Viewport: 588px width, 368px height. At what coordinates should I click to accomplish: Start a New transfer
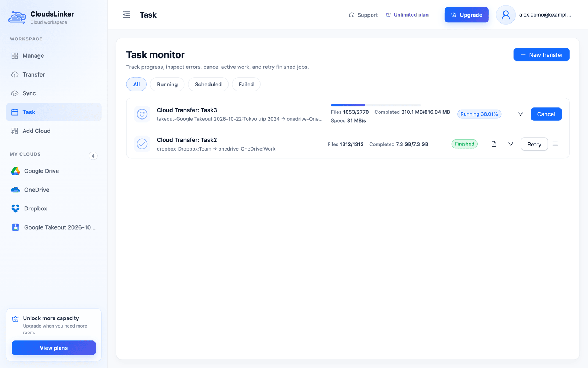pos(541,54)
